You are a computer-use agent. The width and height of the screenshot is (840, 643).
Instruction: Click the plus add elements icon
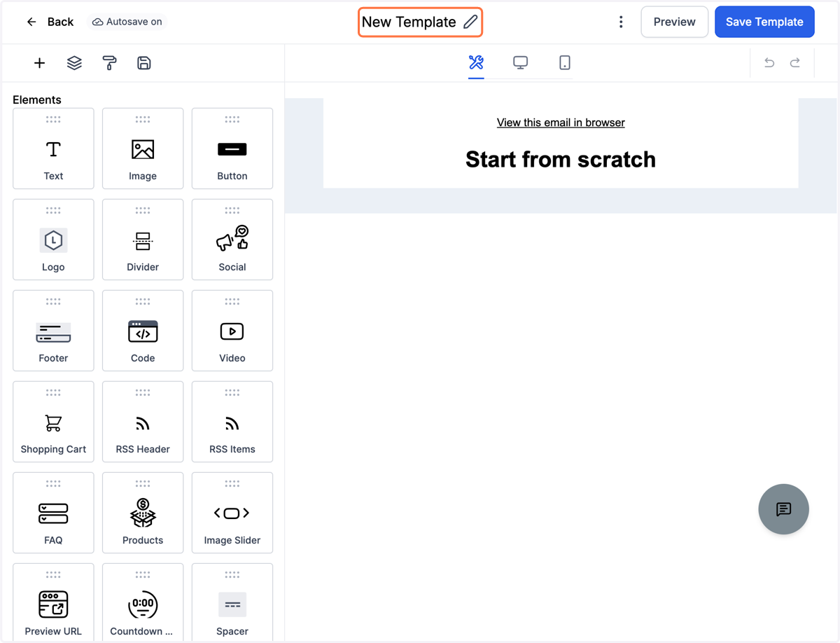pos(39,63)
